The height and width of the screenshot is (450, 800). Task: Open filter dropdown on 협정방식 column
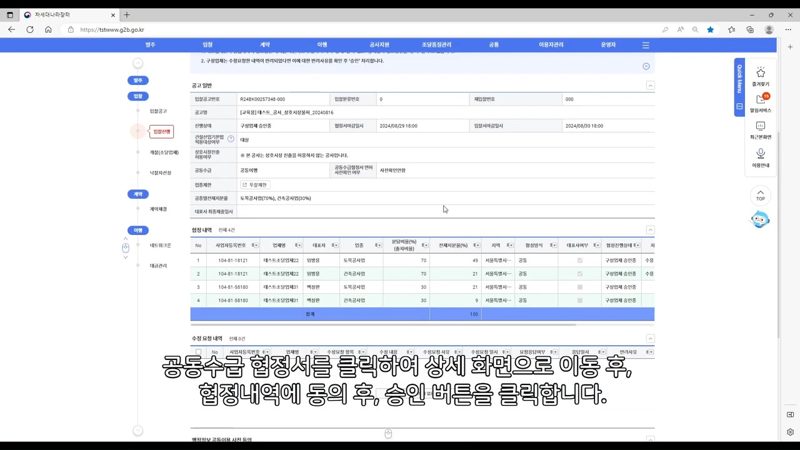[x=553, y=245]
